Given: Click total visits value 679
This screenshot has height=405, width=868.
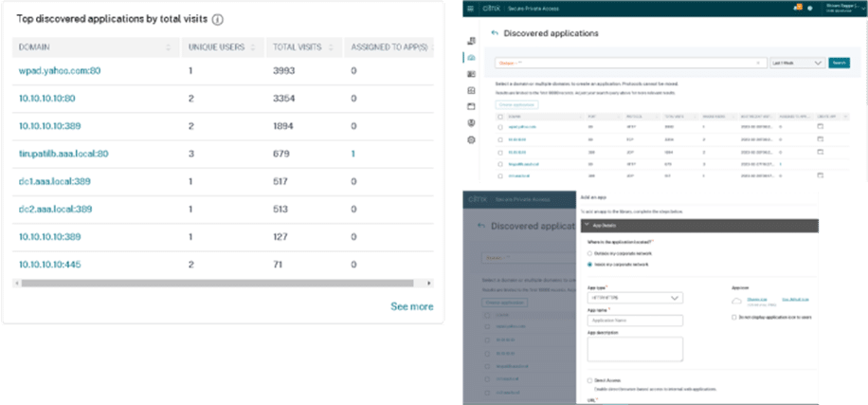Looking at the screenshot, I should click(281, 154).
